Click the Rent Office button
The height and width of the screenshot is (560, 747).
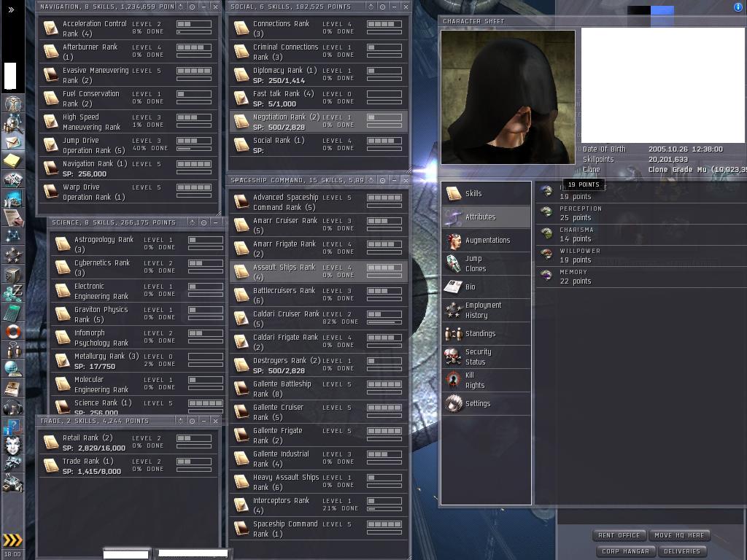[619, 535]
